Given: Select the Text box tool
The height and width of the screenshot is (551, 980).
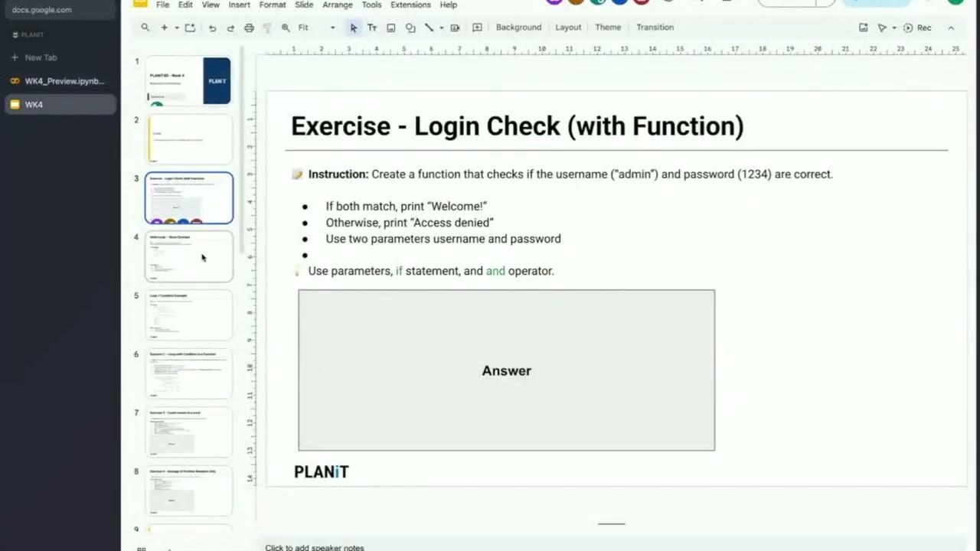Looking at the screenshot, I should tap(372, 28).
